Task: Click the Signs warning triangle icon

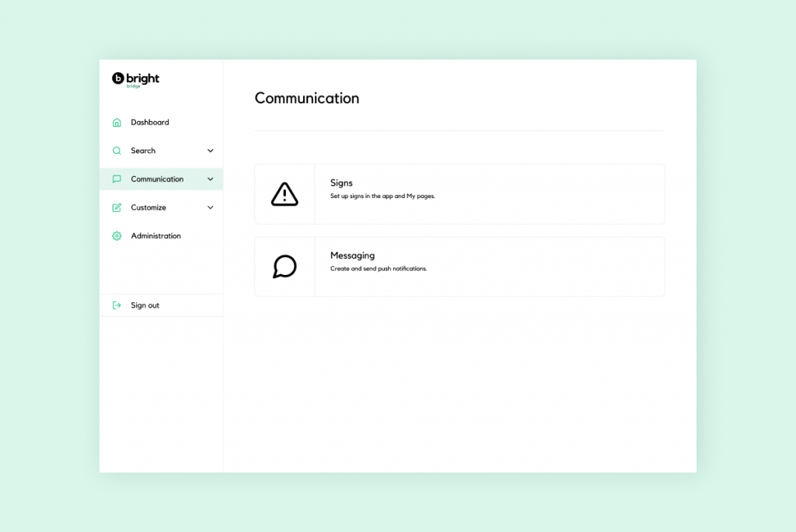Action: (285, 194)
